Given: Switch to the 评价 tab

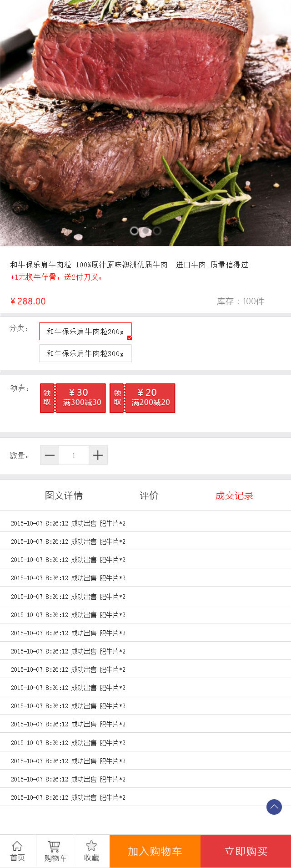Looking at the screenshot, I should pos(149,495).
